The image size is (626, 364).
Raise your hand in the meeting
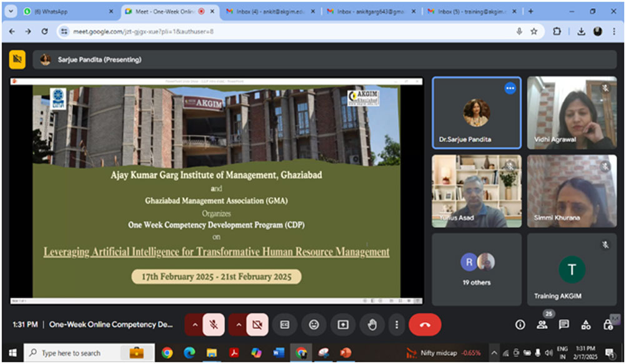(x=372, y=325)
